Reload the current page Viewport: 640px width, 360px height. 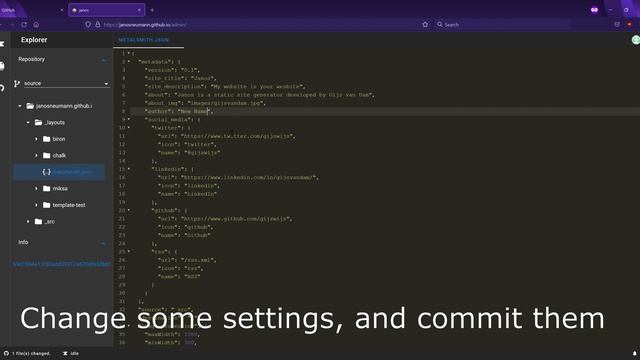tap(24, 24)
